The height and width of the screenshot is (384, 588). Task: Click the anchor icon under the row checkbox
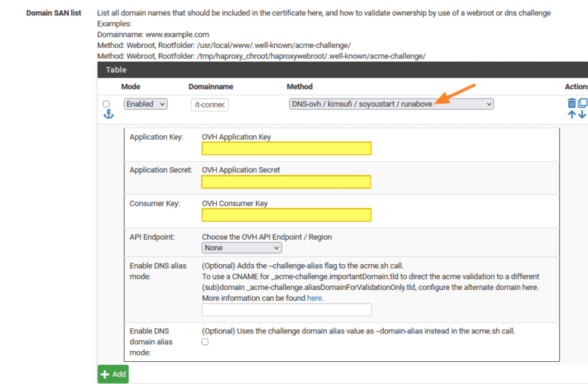click(x=108, y=114)
